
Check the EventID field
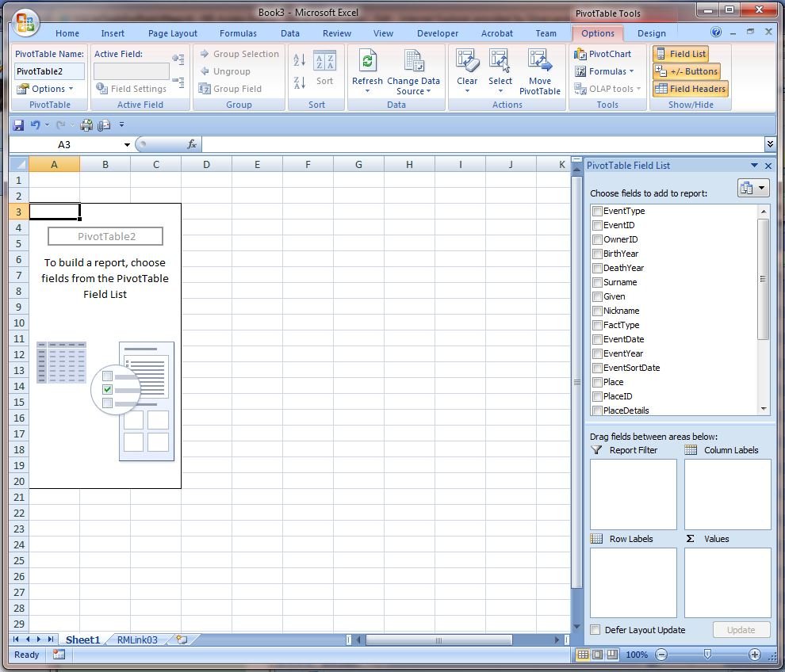tap(597, 225)
